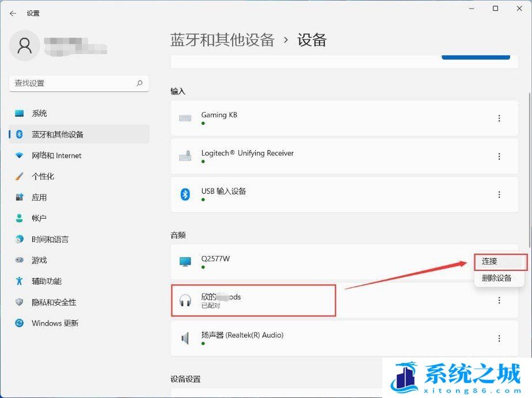
Task: Open the 应用 settings page
Action: [x=39, y=197]
